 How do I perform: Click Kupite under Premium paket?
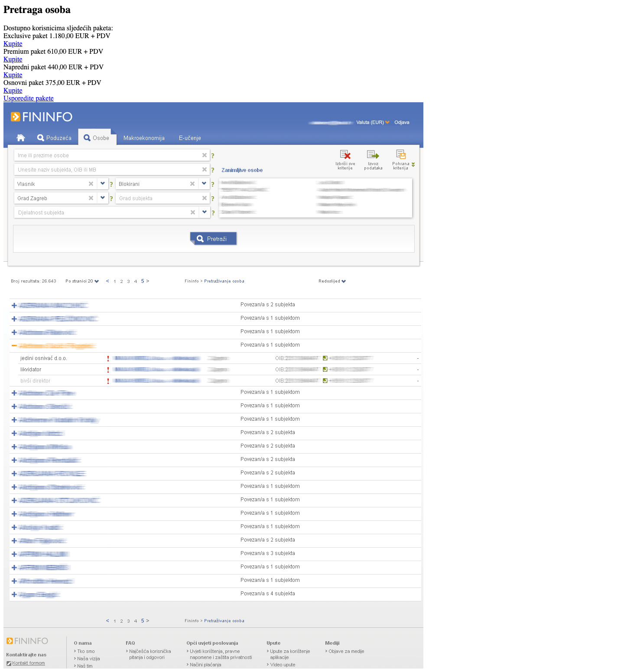tap(13, 59)
